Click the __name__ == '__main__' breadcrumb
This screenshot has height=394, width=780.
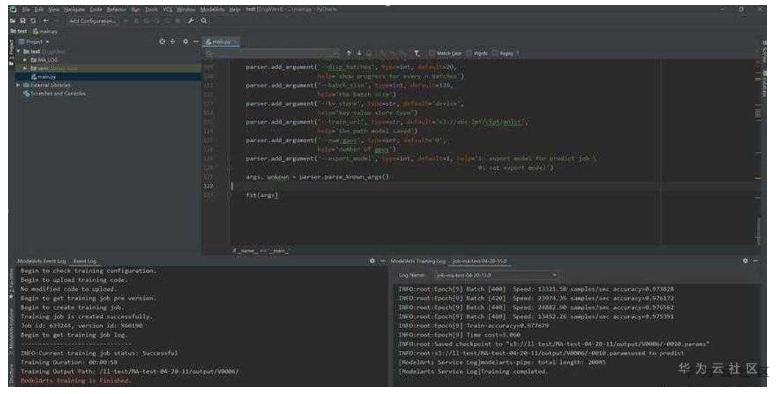(x=260, y=251)
